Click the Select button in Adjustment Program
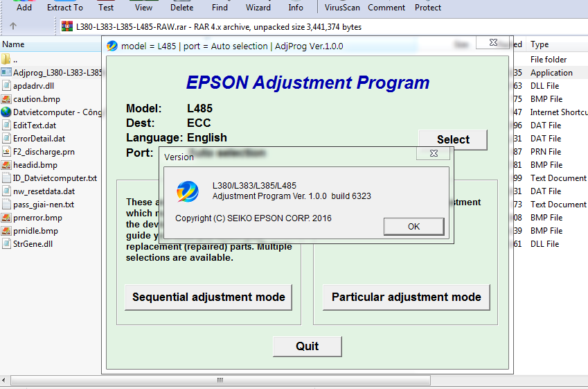Screen dimensions: 588x389 coord(453,139)
